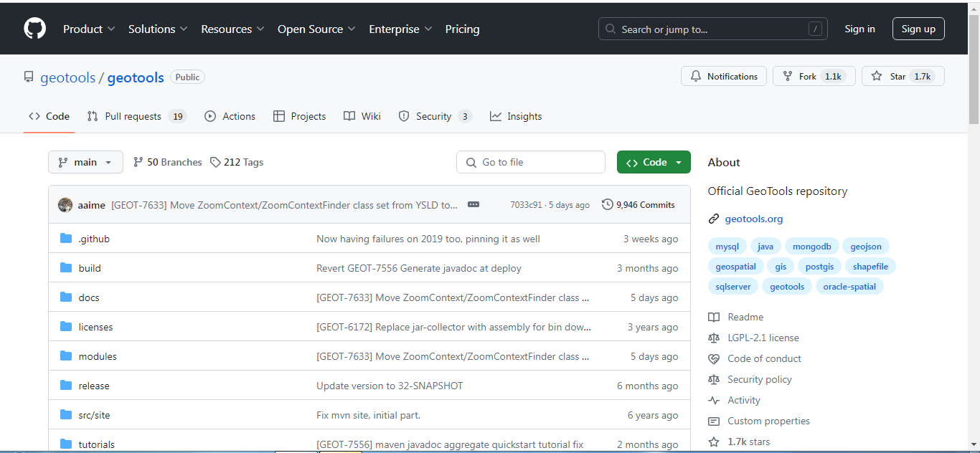Click the link icon beside geotools.org
The height and width of the screenshot is (453, 980).
tap(714, 219)
